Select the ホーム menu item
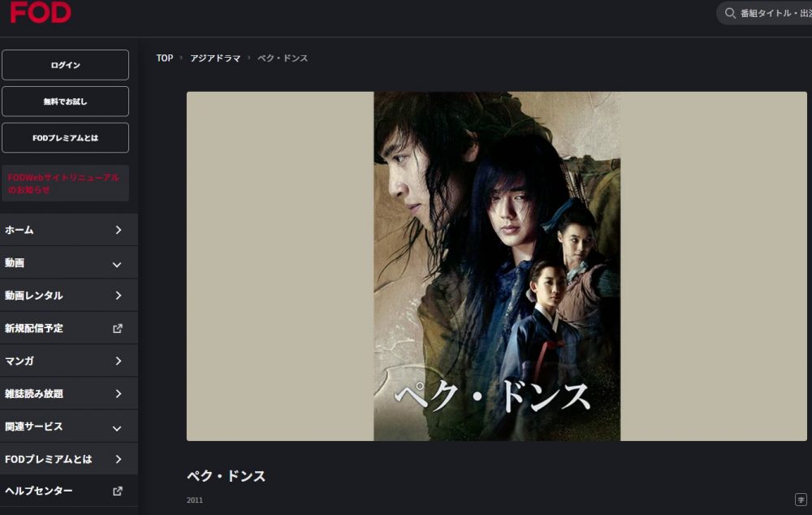 (x=69, y=230)
